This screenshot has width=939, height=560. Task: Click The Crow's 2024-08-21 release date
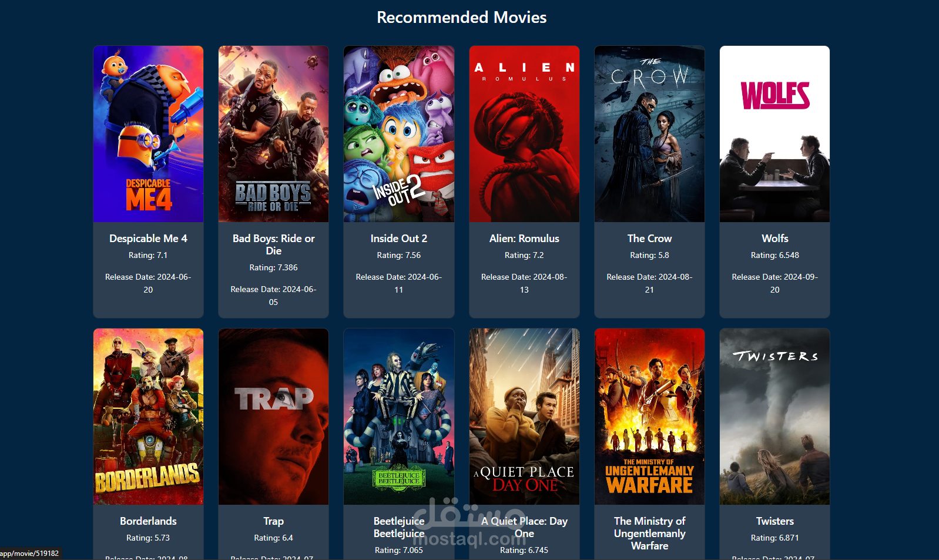click(649, 283)
